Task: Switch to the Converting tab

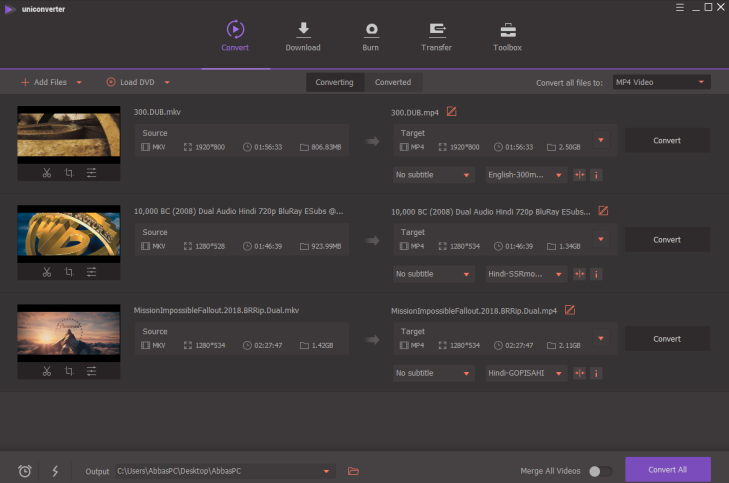Action: tap(334, 82)
